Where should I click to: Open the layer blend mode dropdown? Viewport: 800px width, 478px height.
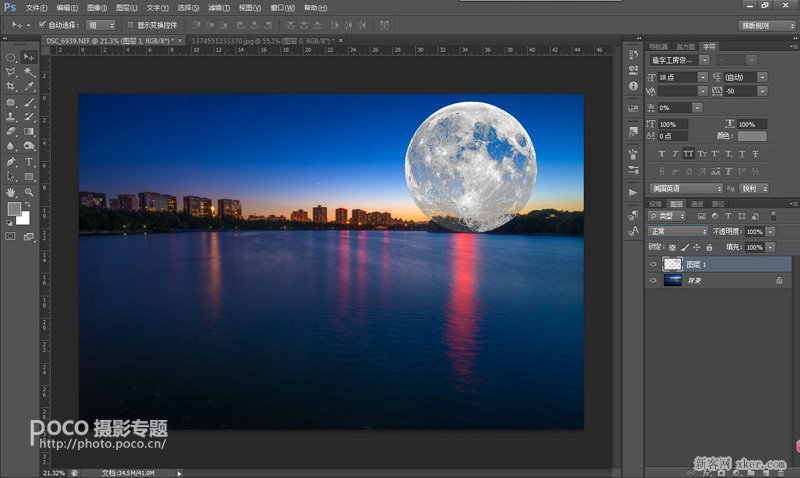(x=678, y=232)
